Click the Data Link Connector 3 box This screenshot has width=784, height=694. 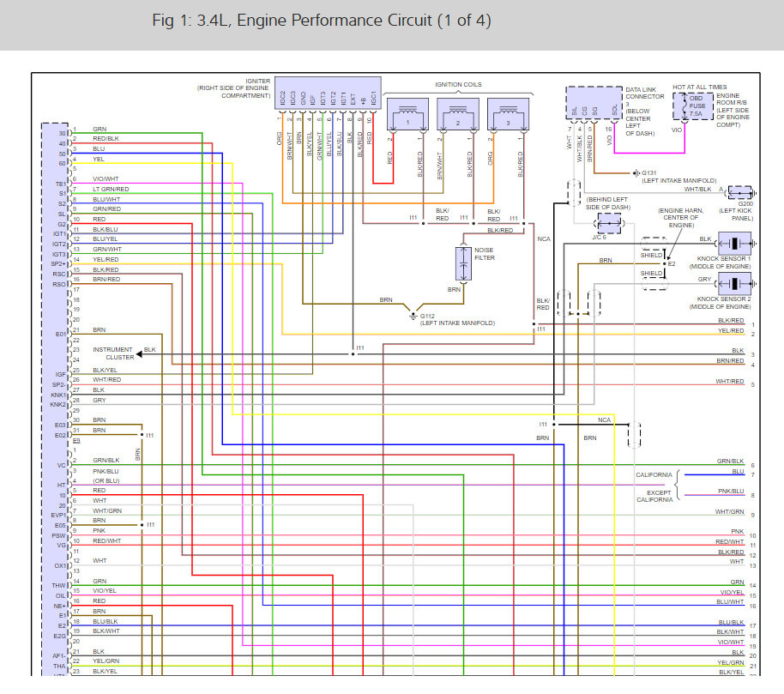click(x=594, y=103)
